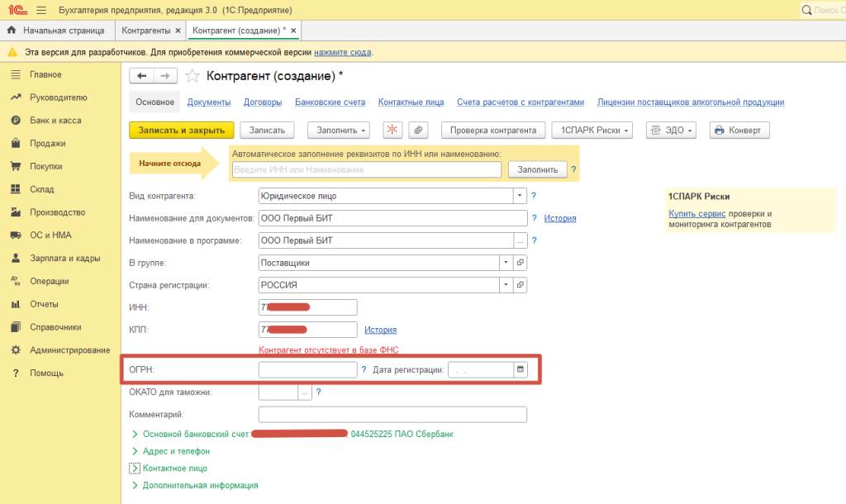Expand the Дополнительная информация section
The image size is (846, 504).
(x=200, y=485)
